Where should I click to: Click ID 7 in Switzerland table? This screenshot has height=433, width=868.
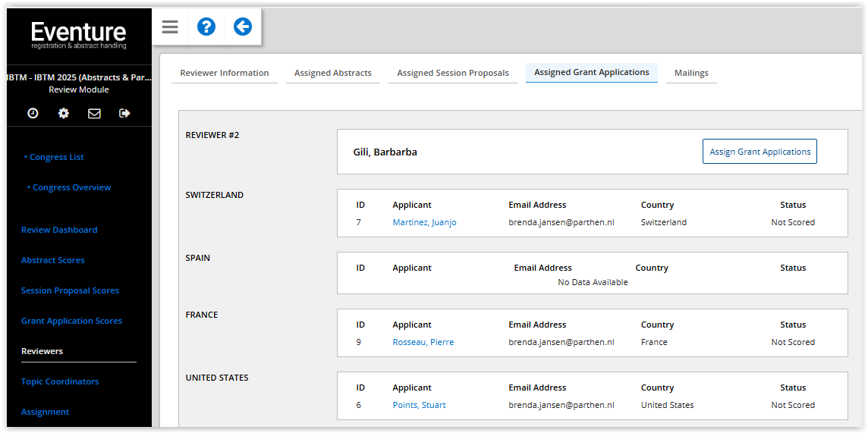click(x=359, y=222)
